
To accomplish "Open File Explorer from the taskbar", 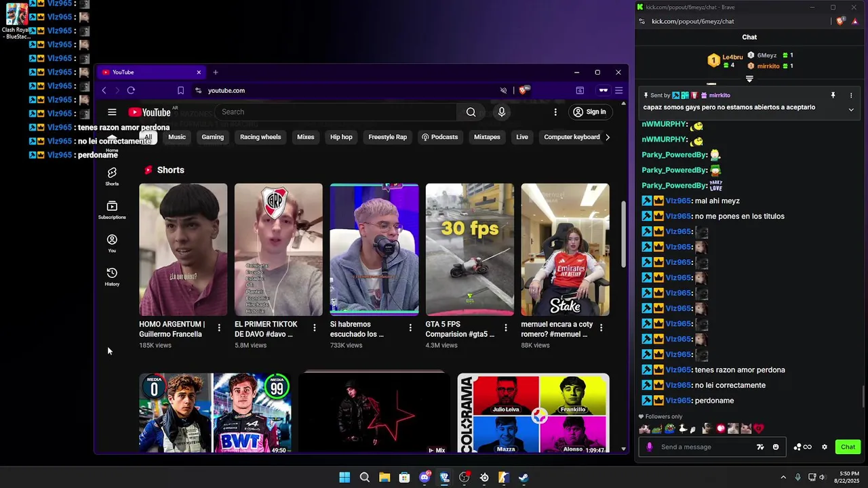I will 384,477.
